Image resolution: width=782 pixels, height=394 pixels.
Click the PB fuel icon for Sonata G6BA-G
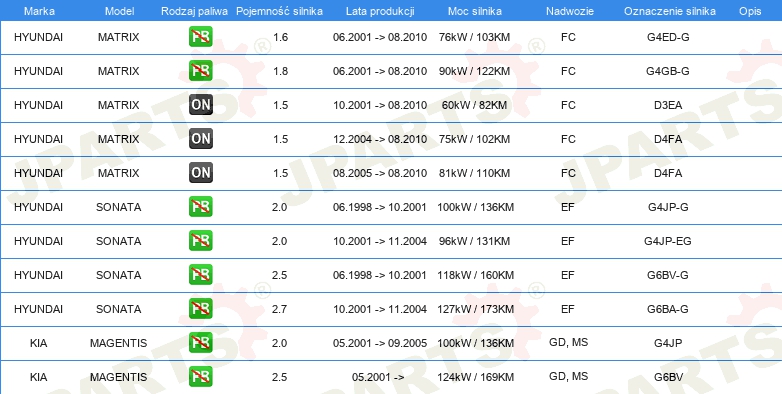200,309
